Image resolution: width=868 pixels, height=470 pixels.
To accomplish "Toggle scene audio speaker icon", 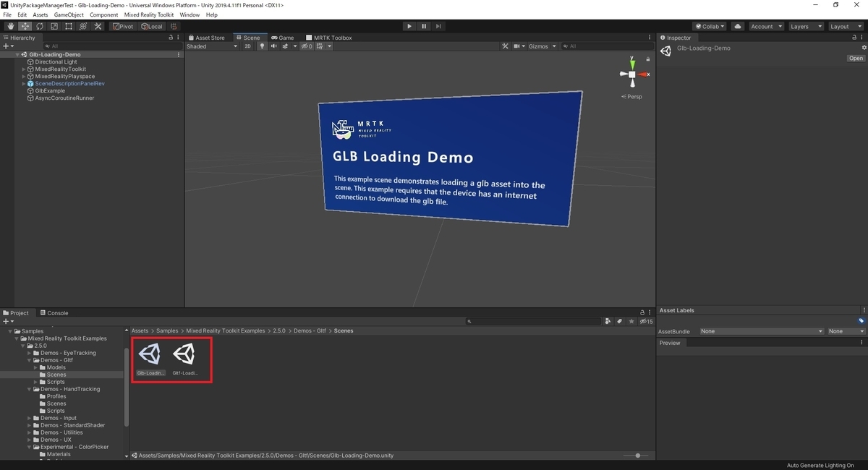I will (x=273, y=46).
